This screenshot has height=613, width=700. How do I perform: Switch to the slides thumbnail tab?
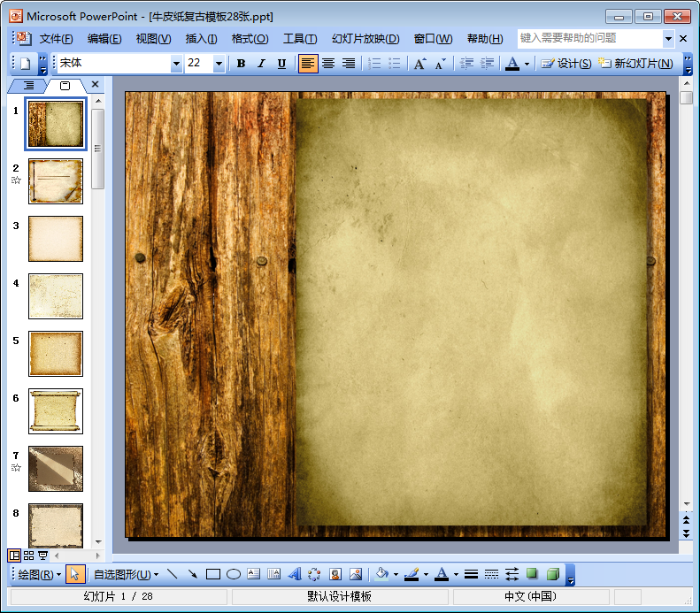(x=65, y=85)
